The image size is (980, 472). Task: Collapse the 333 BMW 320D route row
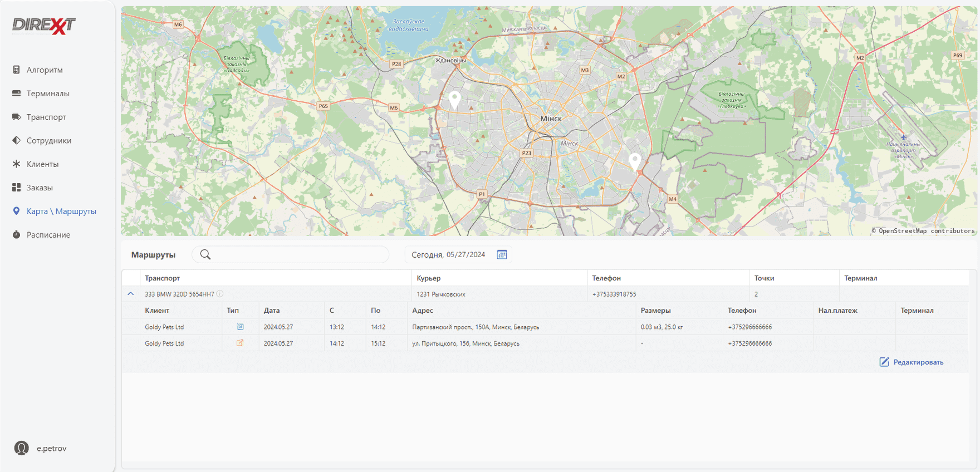pyautogui.click(x=131, y=294)
